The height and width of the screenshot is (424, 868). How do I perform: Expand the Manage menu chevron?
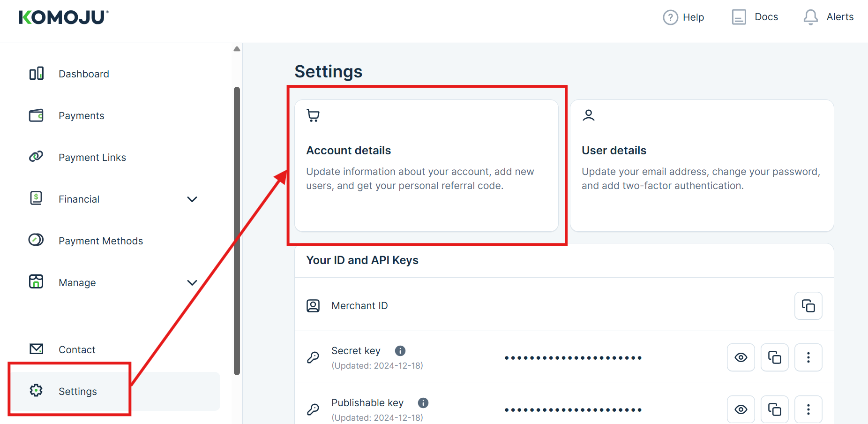click(192, 283)
